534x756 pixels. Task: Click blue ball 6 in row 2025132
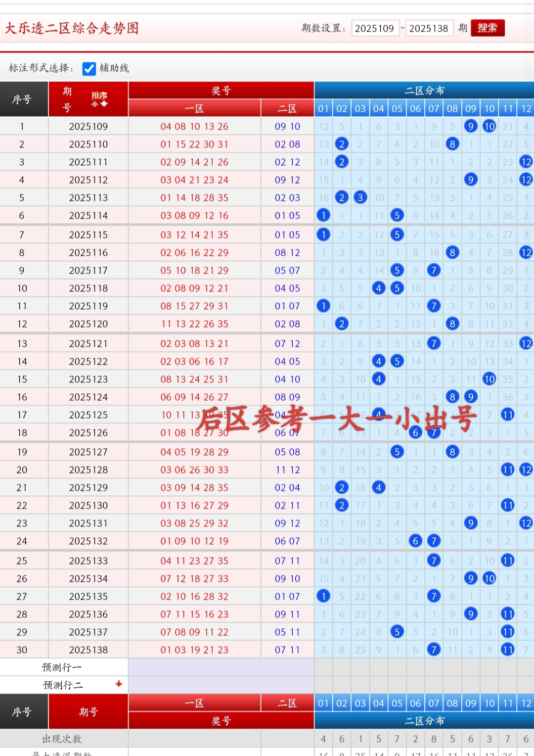tap(415, 541)
